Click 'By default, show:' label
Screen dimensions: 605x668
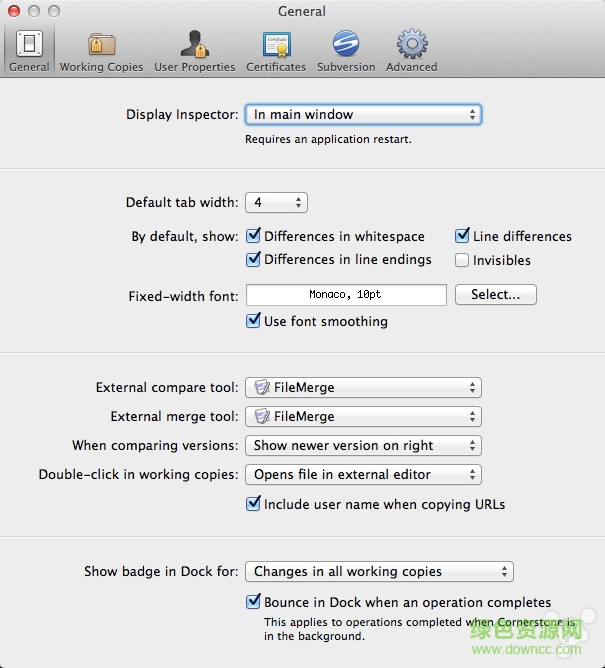184,236
